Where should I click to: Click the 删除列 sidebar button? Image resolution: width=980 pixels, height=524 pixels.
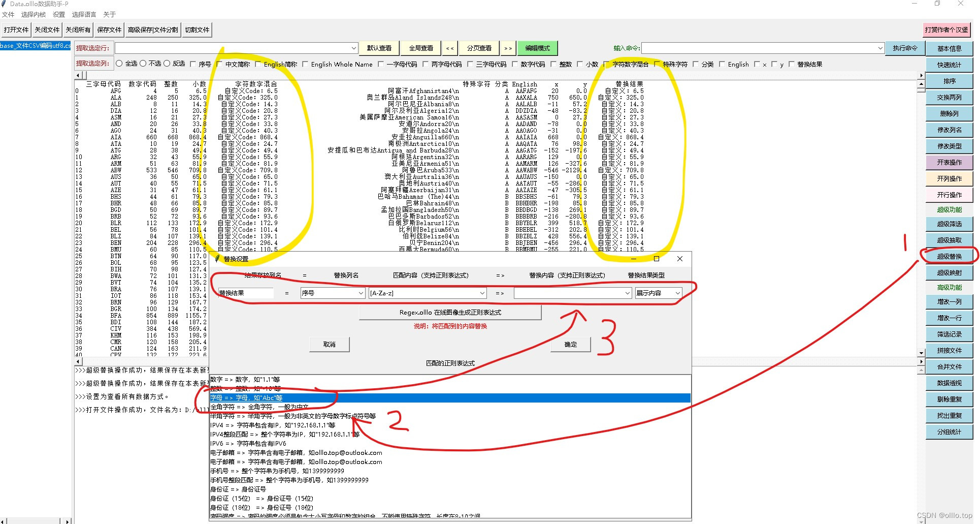[949, 114]
